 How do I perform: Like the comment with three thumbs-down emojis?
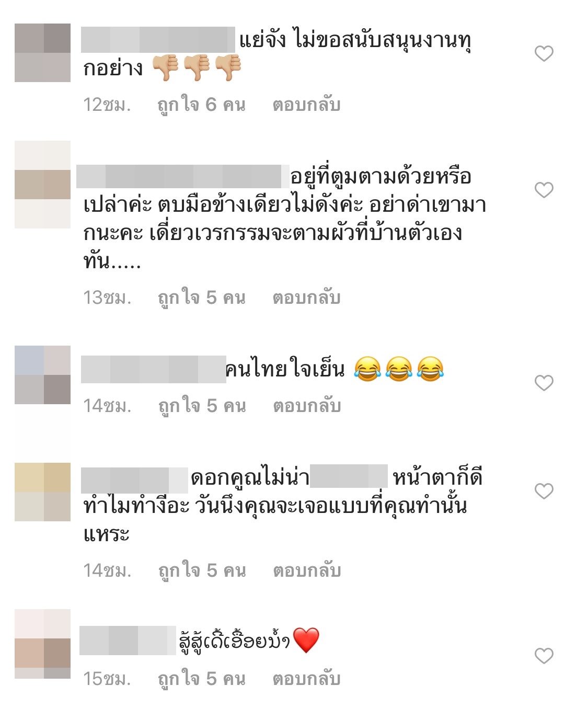(x=544, y=53)
